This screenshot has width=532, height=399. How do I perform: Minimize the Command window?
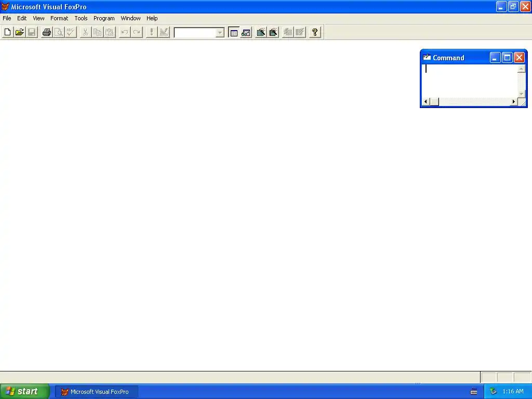point(495,58)
